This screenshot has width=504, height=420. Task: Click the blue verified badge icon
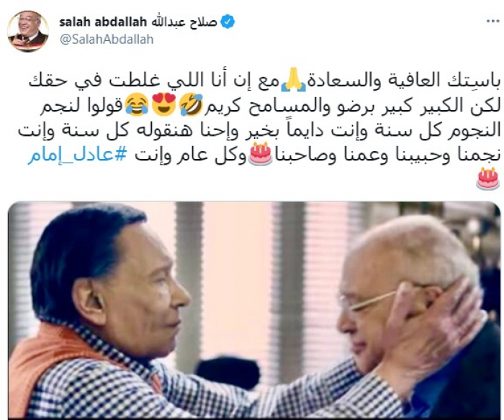[228, 22]
